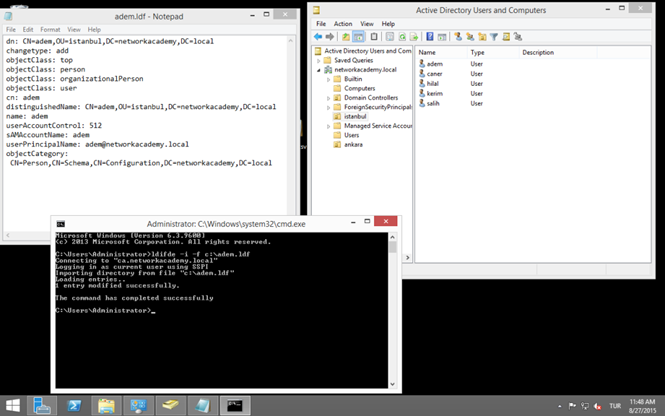Collapse the networkacademy.local tree node
The height and width of the screenshot is (416, 665).
[x=319, y=70]
